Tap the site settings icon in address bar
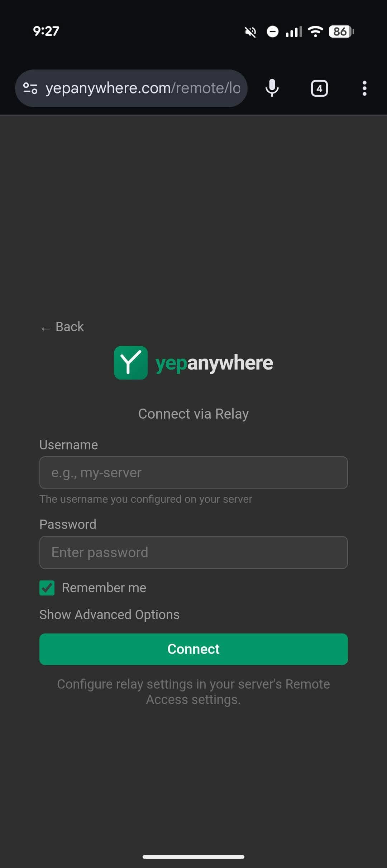The width and height of the screenshot is (387, 868). [30, 88]
